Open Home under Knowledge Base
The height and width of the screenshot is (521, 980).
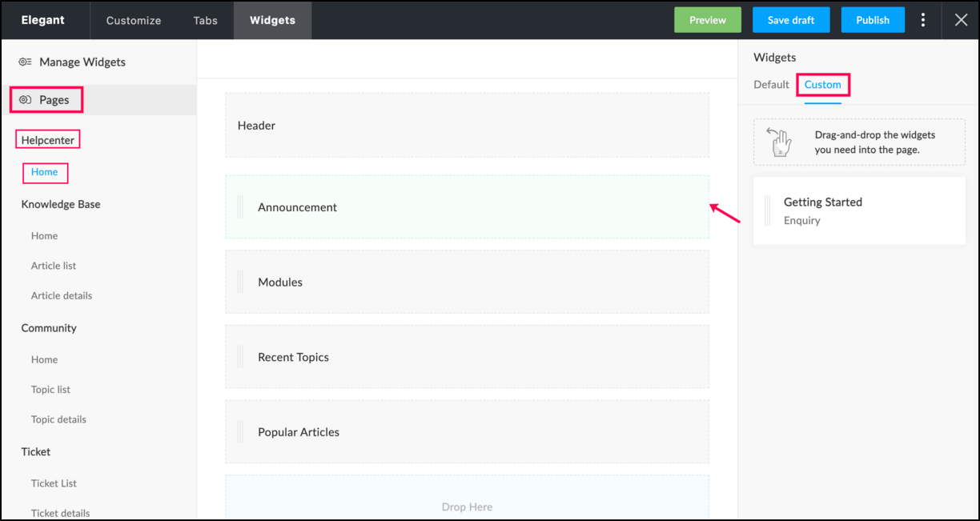(x=45, y=236)
